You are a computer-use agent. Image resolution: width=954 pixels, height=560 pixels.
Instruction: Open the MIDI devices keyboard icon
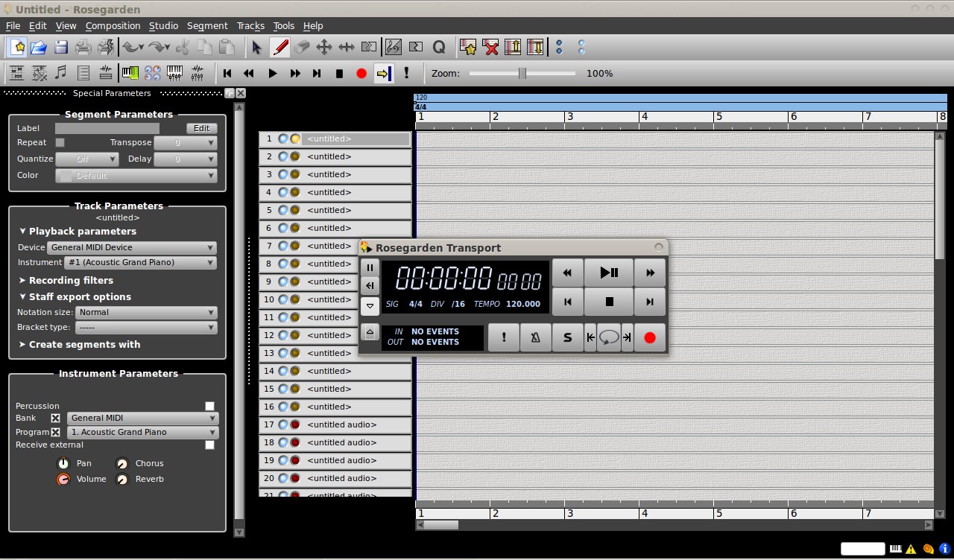[x=130, y=73]
